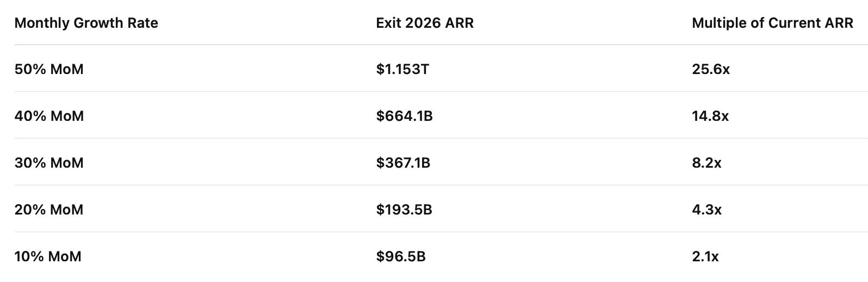868x282 pixels.
Task: Select the 30% MoM row label
Action: [x=49, y=163]
